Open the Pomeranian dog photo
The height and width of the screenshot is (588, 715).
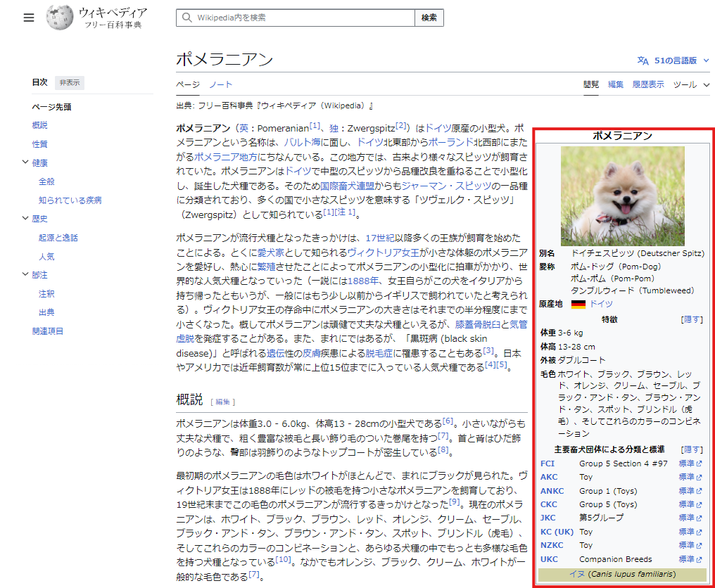[x=622, y=196]
